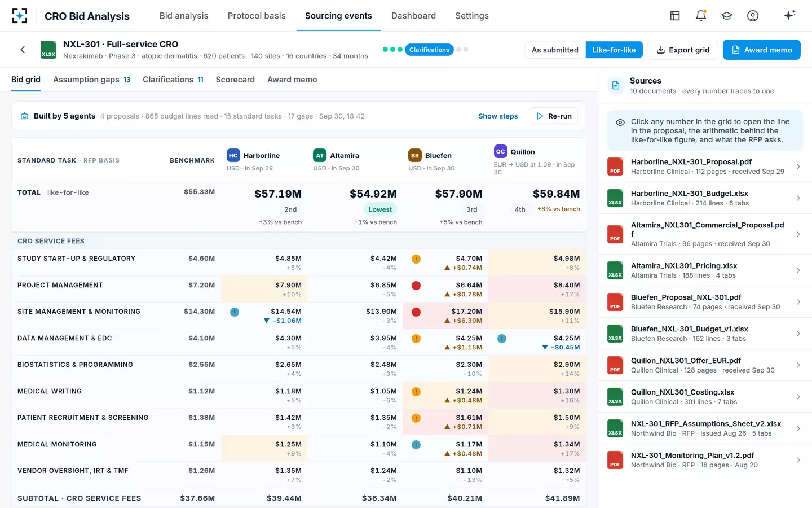The width and height of the screenshot is (812, 508).
Task: Click Harborline Project Management $7.90M cell
Action: click(x=264, y=289)
